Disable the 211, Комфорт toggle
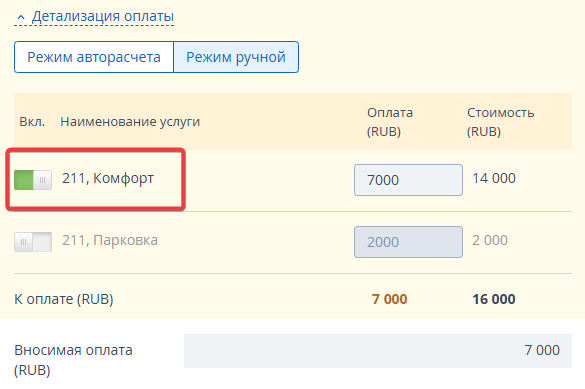 click(33, 180)
